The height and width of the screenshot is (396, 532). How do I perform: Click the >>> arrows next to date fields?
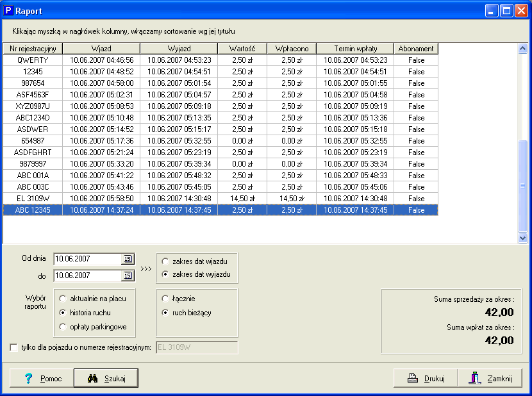(x=146, y=268)
